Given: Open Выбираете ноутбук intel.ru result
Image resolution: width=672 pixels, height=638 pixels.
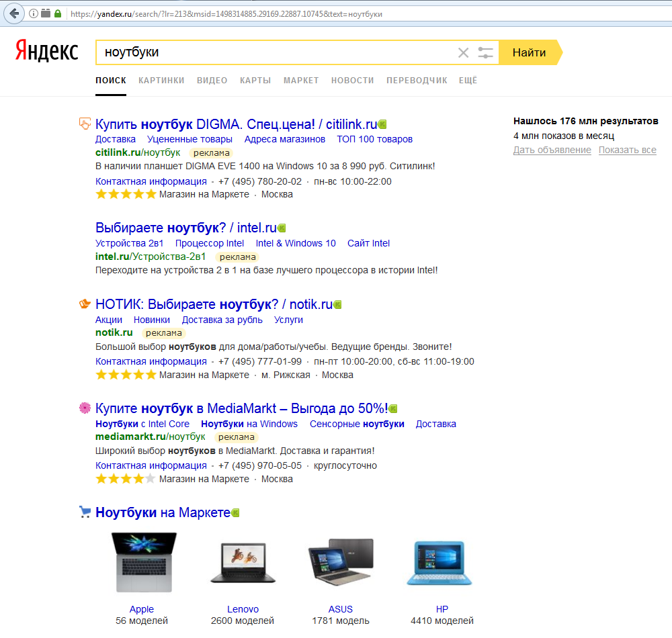Looking at the screenshot, I should [x=186, y=228].
